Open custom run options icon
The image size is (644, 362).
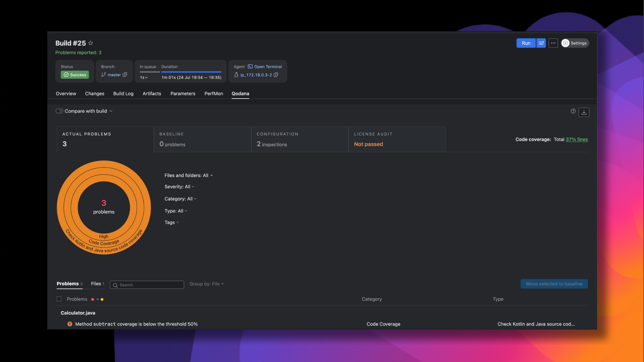tap(541, 43)
